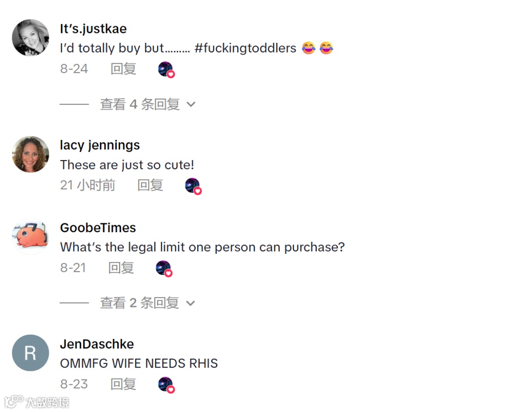Click creator-liked icon under GoobeTimes comment
Viewport: 532px width, 412px height.
(x=164, y=269)
